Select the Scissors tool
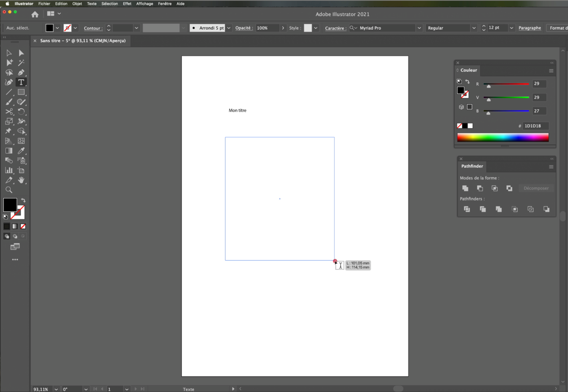This screenshot has width=568, height=392. (x=9, y=112)
